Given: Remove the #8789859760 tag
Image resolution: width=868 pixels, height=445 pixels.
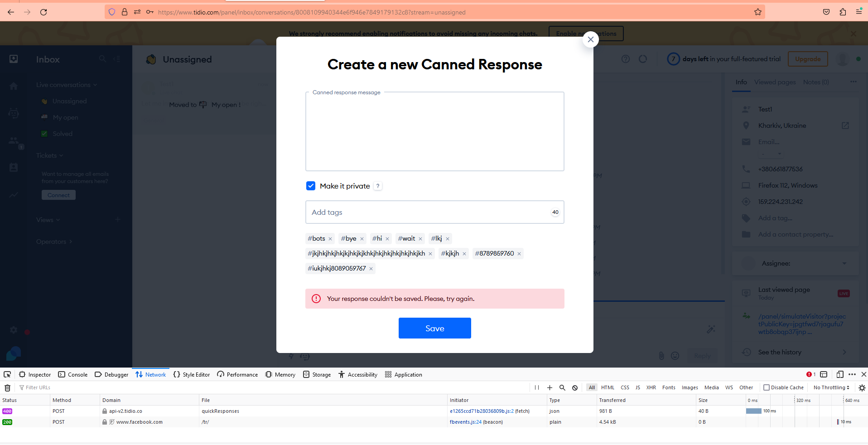Looking at the screenshot, I should pyautogui.click(x=519, y=254).
